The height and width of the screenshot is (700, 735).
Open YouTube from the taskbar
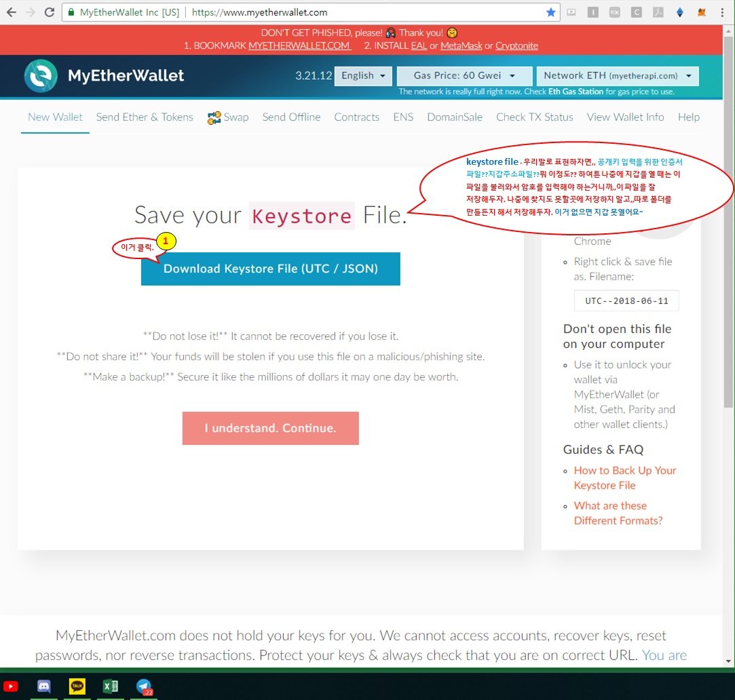click(x=10, y=686)
